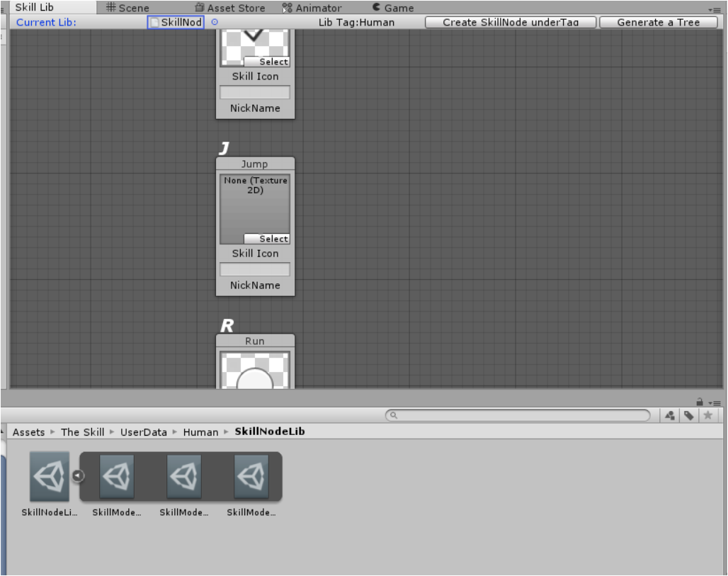The width and height of the screenshot is (728, 576).
Task: Click the Lib Tag:Human label
Action: [357, 22]
